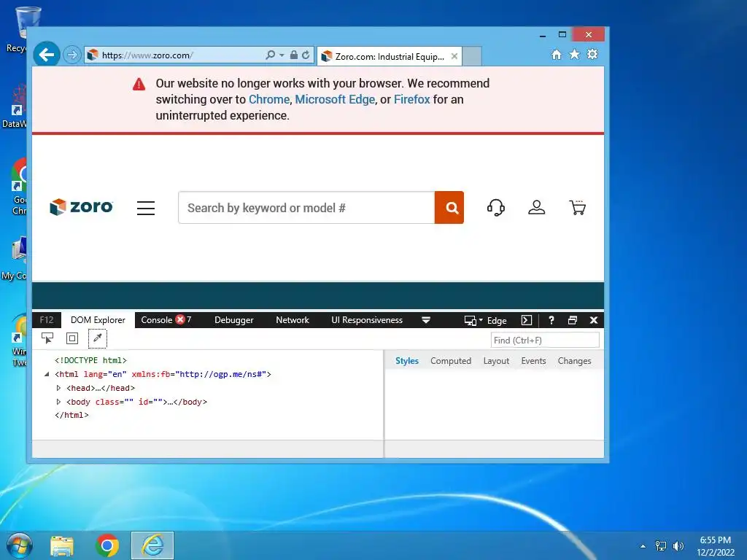Switch to the Layout pane tab

click(496, 361)
